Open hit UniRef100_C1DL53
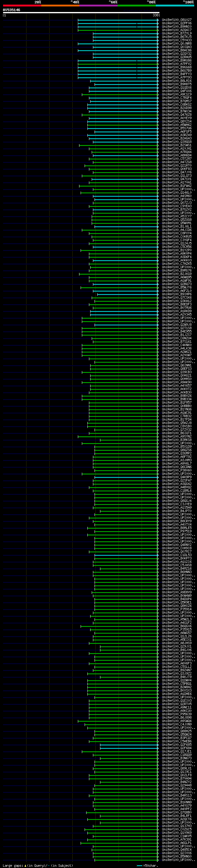The height and width of the screenshot is (868, 197). click(177, 555)
